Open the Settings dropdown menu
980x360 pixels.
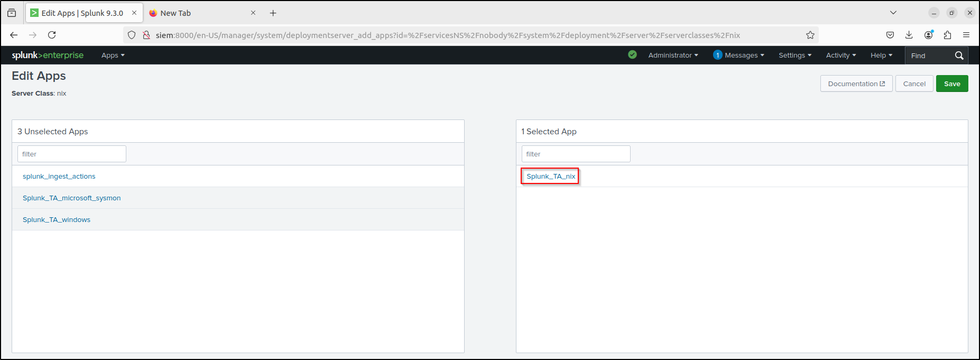point(795,55)
